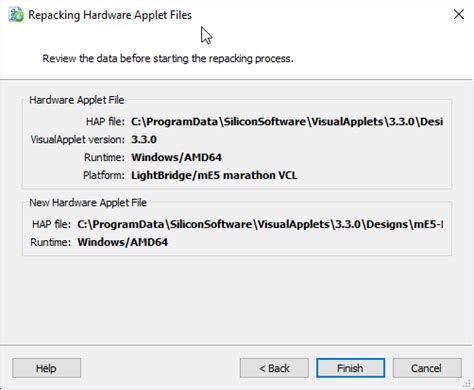Viewport: 474px width, 390px height.
Task: Click the Runtime value under Hardware Applet File
Action: [176, 157]
